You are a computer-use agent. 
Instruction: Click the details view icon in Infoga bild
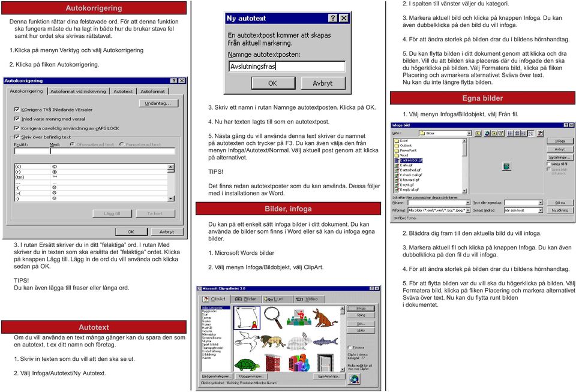(x=517, y=133)
